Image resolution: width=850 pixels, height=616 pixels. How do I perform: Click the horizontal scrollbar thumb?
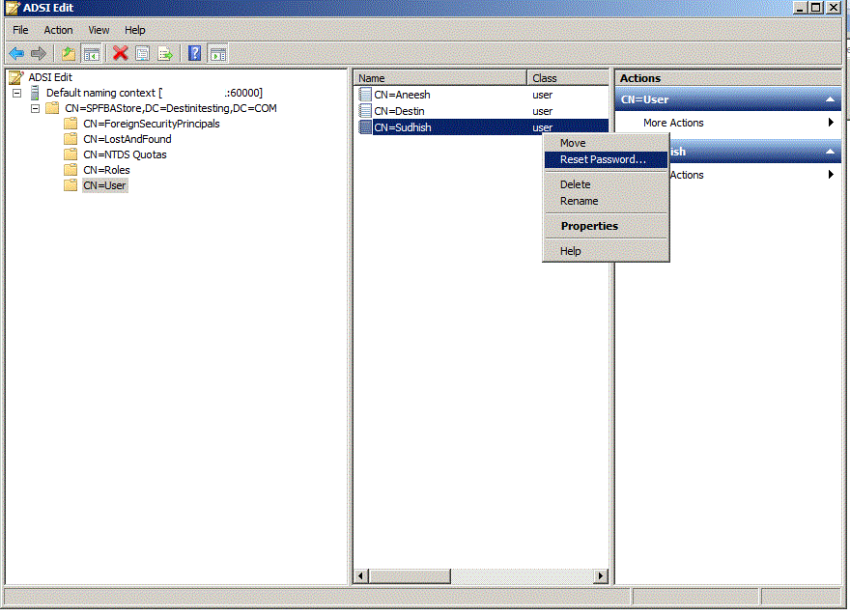(x=410, y=575)
